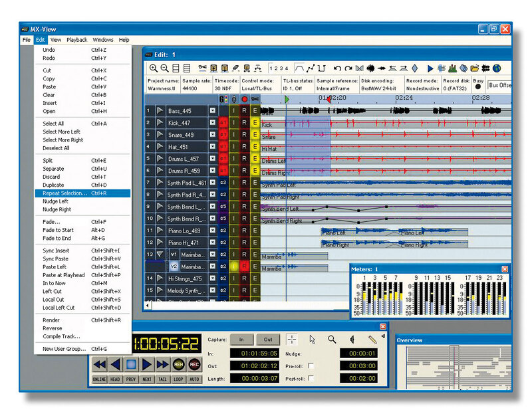Select the crosshair tool in transport panel
The image size is (532, 414).
pyautogui.click(x=292, y=340)
